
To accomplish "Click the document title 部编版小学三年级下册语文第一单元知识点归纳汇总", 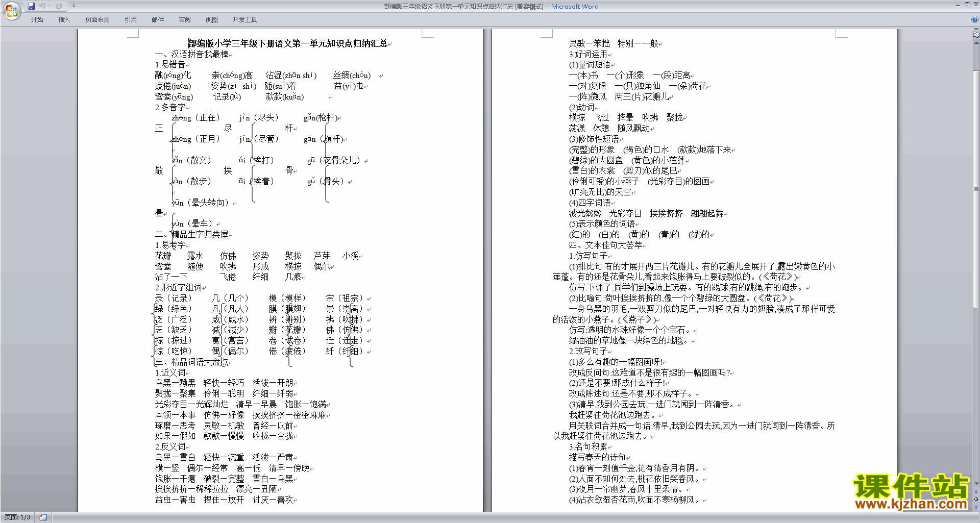I will pos(287,43).
